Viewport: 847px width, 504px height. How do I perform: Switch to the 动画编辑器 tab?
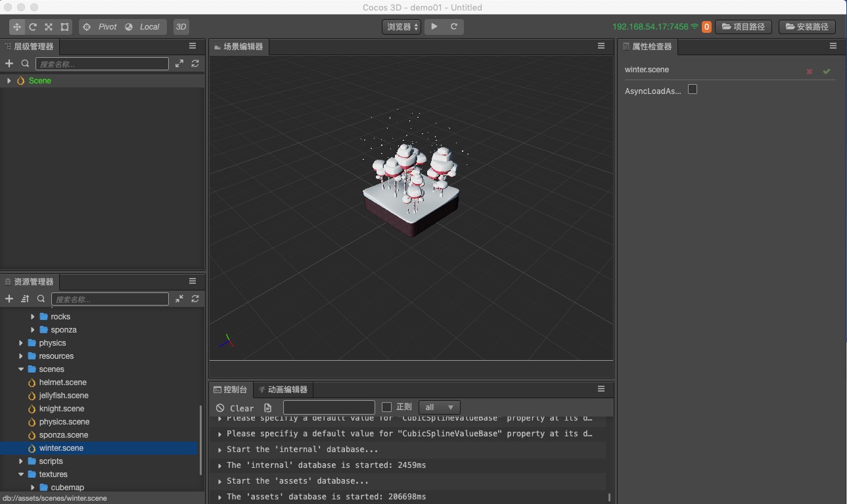coord(283,390)
